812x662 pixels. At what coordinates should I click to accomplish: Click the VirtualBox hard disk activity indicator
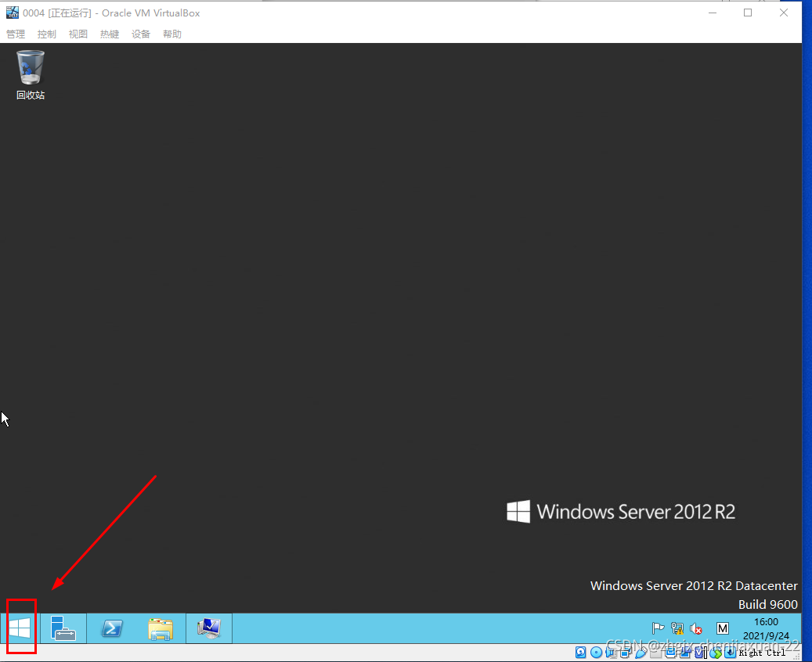580,653
